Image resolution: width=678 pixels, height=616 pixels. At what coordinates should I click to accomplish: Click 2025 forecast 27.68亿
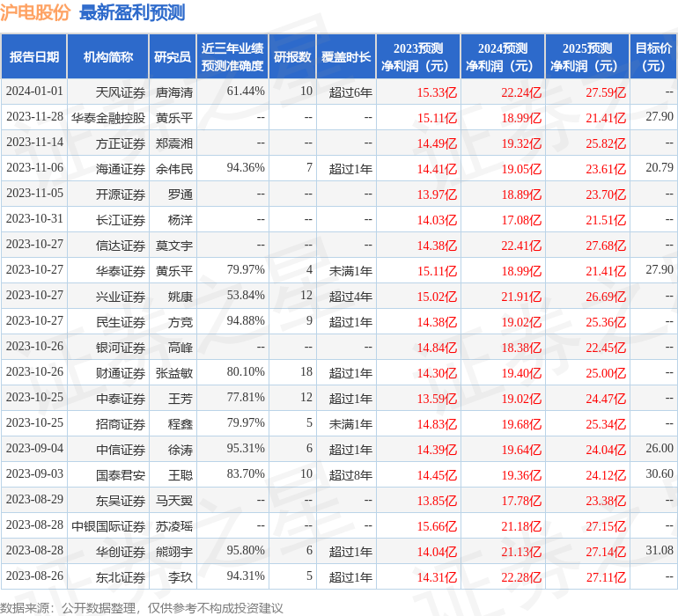(x=606, y=246)
